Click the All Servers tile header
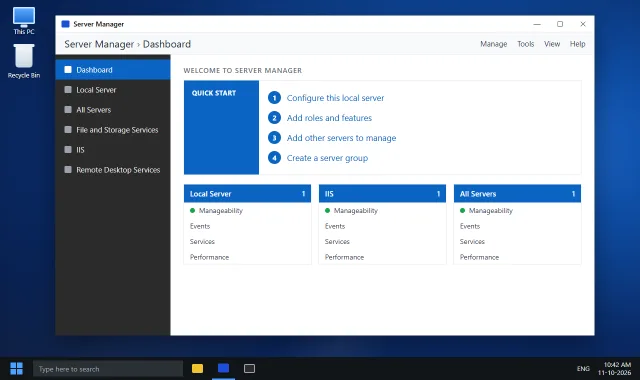 (517, 194)
